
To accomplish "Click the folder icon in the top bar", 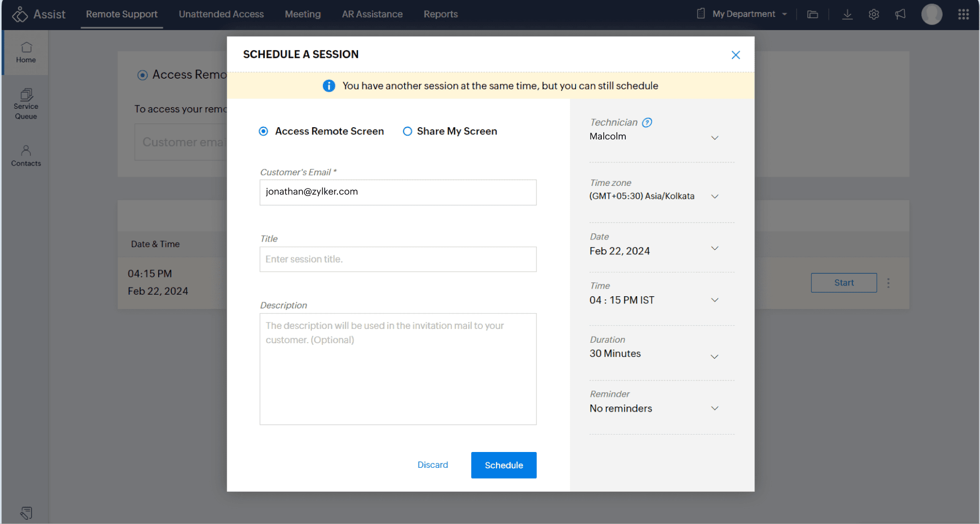I will [x=813, y=14].
